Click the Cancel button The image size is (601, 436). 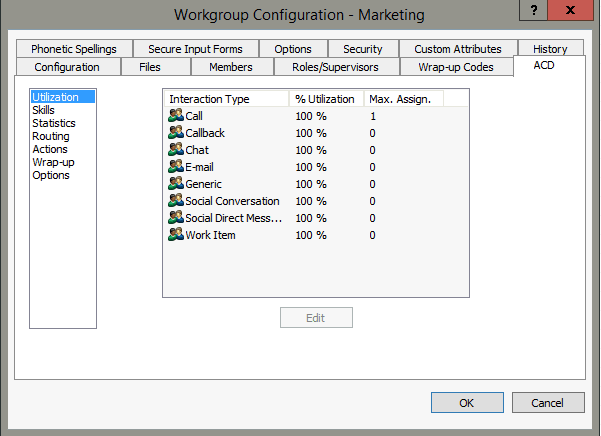pos(547,403)
